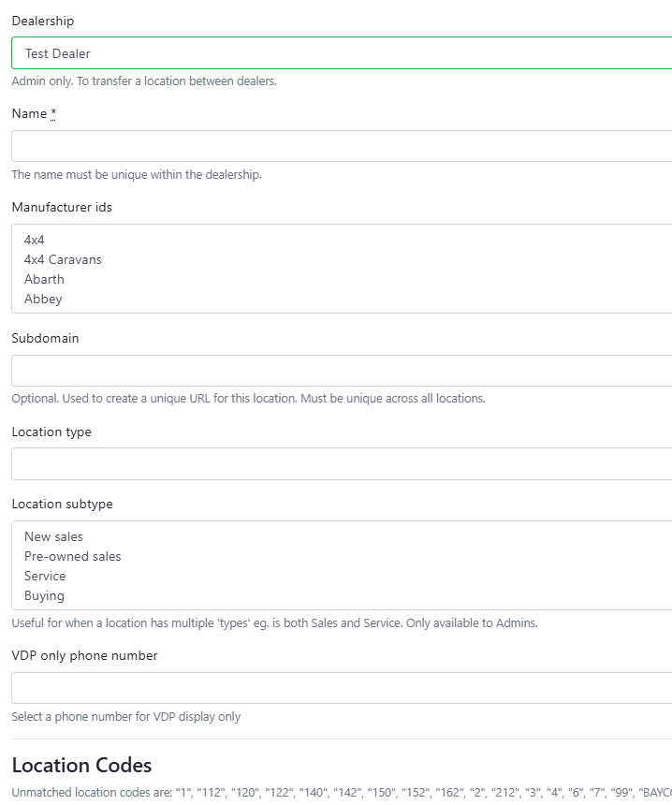672x805 pixels.
Task: Click the Dealership label
Action: coord(42,21)
